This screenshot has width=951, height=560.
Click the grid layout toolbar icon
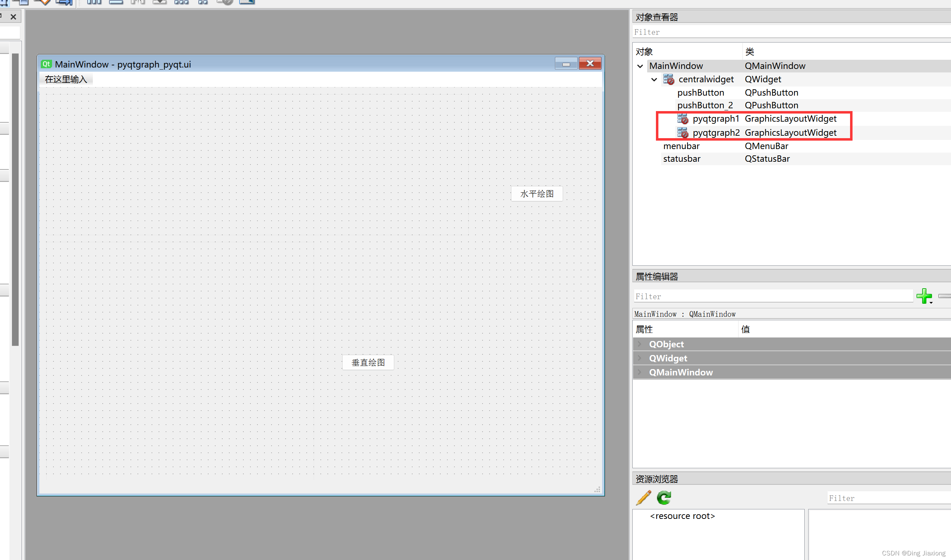(x=181, y=2)
